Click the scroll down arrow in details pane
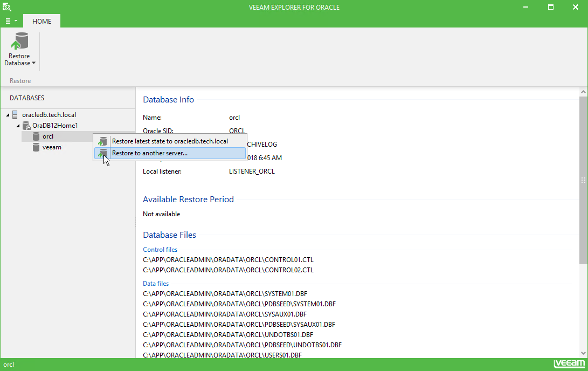The width and height of the screenshot is (588, 371). (583, 353)
